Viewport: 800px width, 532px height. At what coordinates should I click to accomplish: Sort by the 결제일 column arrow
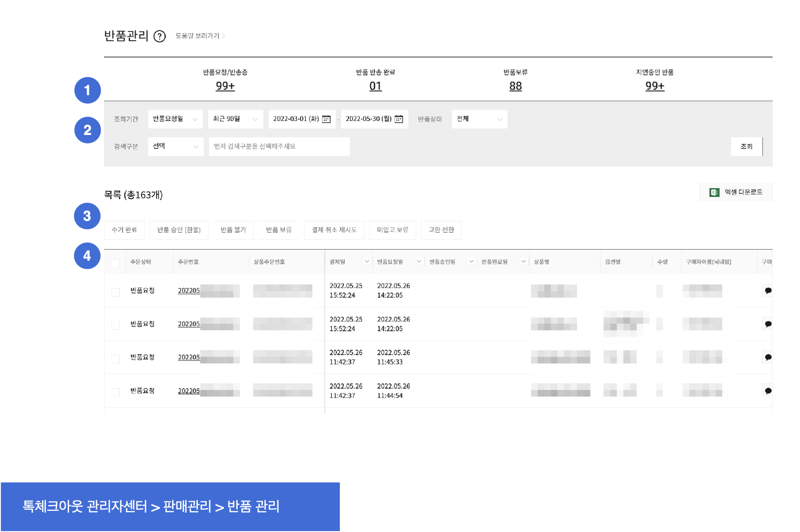click(x=366, y=262)
